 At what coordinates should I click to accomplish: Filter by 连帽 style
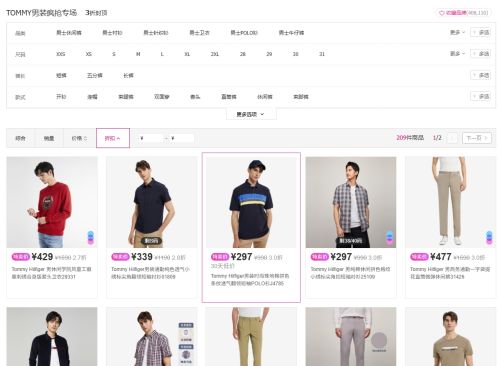(92, 97)
